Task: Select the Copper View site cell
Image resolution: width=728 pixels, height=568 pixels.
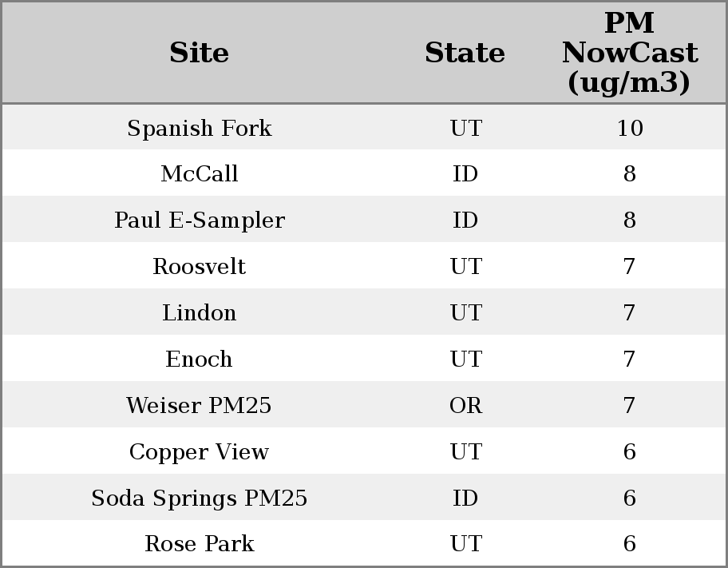Action: 199,452
